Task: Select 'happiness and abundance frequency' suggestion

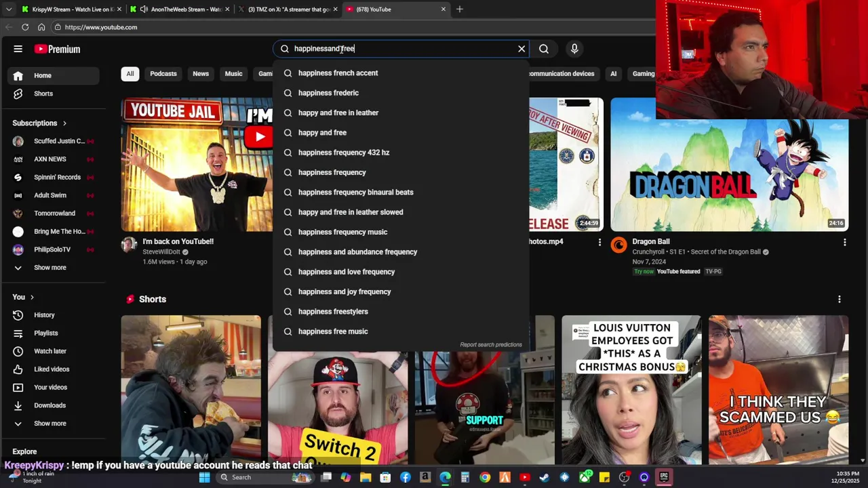Action: (x=401, y=252)
